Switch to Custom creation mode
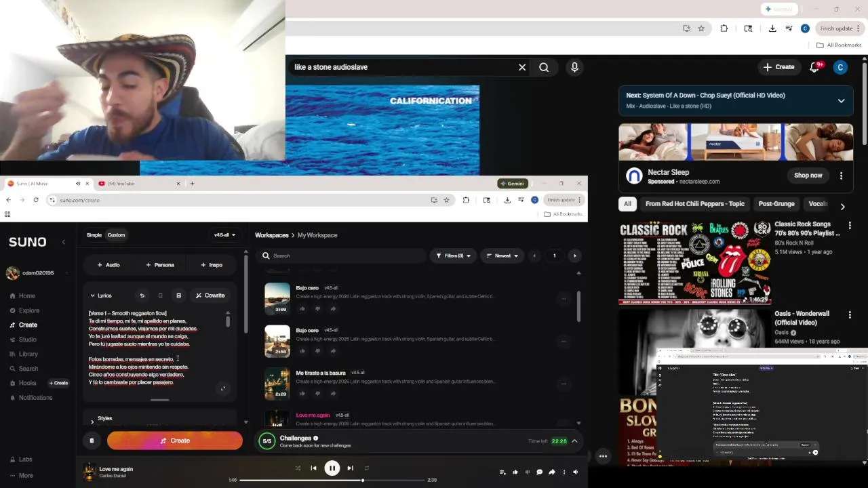Image resolution: width=868 pixels, height=488 pixels. click(116, 235)
